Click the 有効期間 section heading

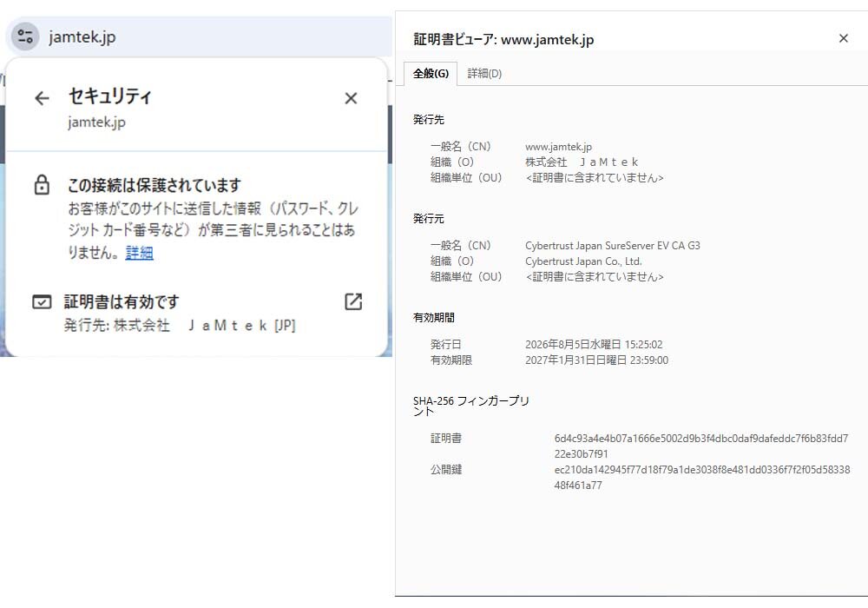[x=433, y=318]
